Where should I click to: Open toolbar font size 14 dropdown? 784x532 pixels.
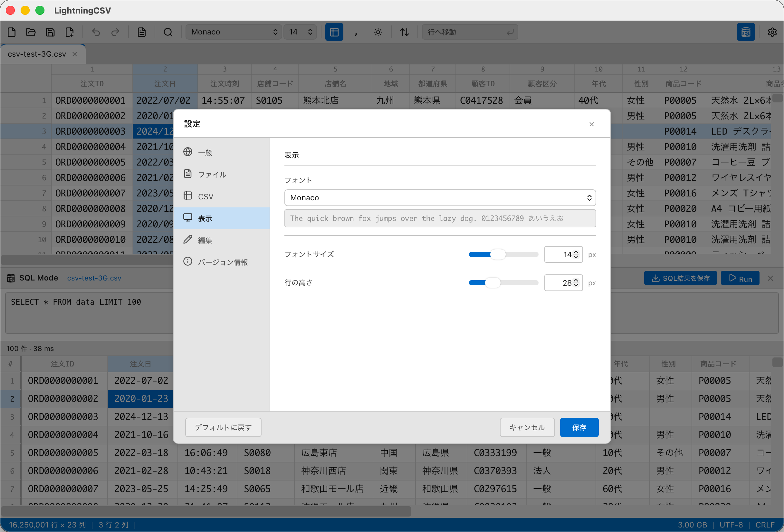coord(300,32)
